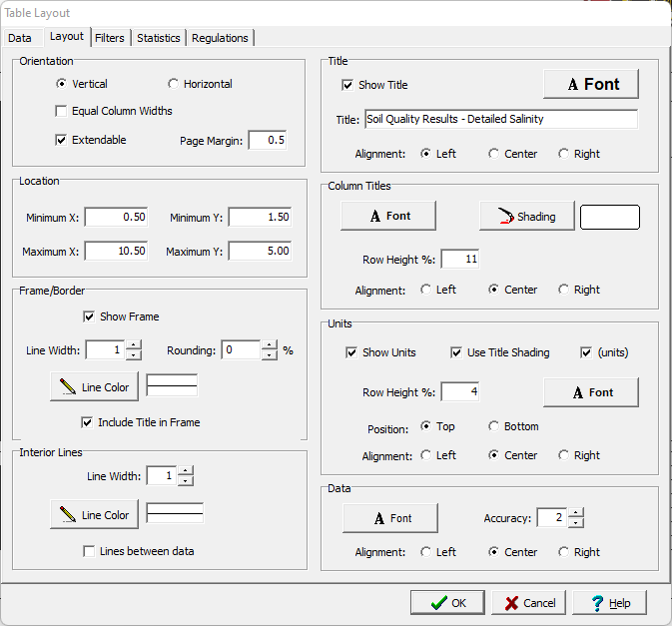
Task: Select Horizontal orientation radio button
Action: click(x=174, y=84)
